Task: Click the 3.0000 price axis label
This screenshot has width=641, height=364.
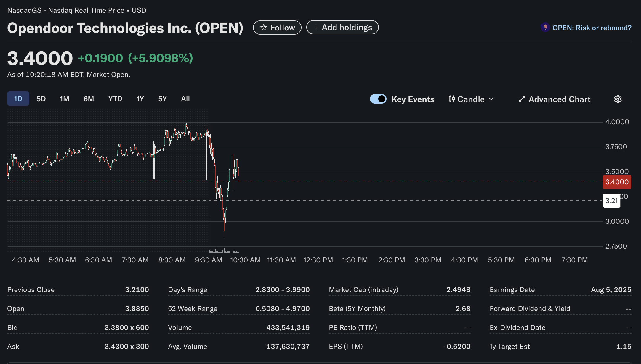Action: tap(617, 221)
